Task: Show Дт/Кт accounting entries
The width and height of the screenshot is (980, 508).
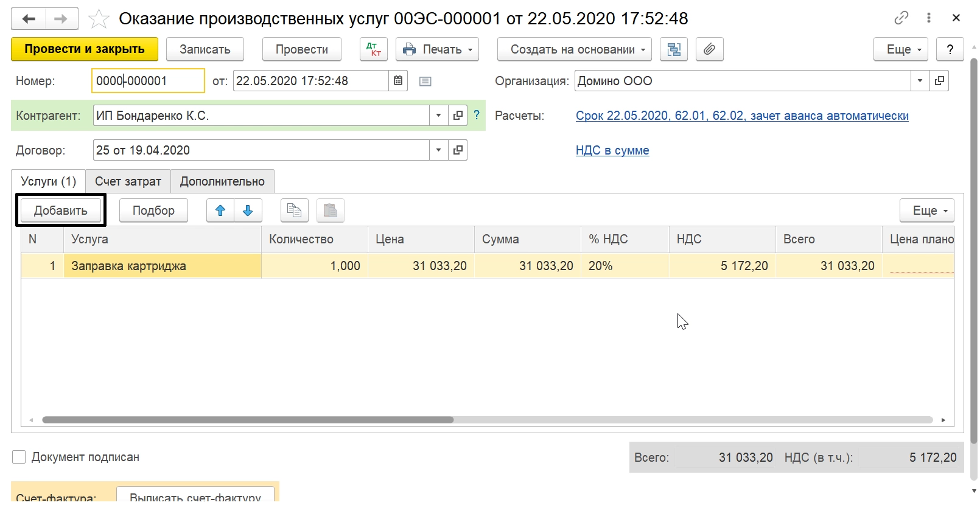Action: (374, 49)
